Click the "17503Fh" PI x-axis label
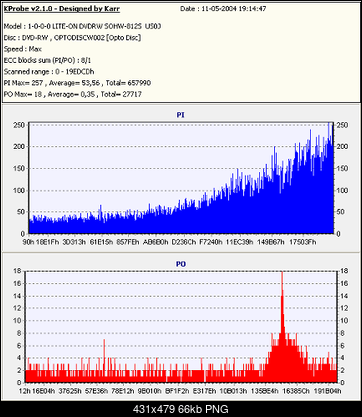The image size is (362, 417). [302, 242]
